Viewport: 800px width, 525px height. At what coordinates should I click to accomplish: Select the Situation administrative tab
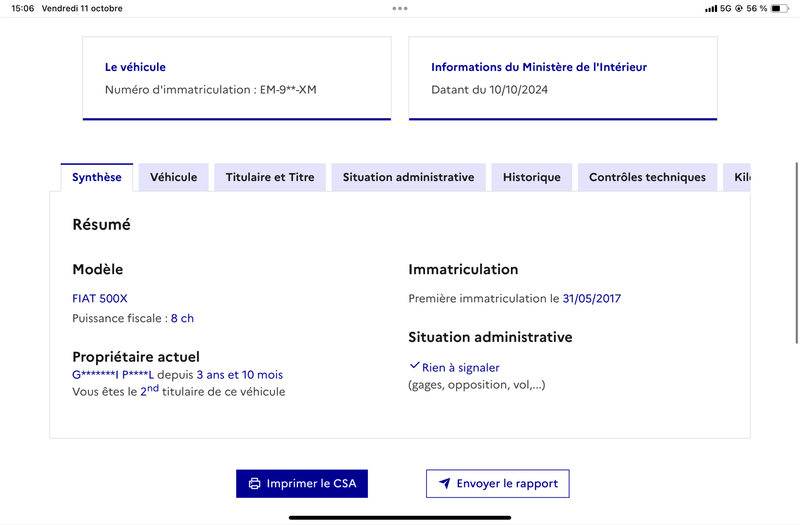pyautogui.click(x=408, y=178)
